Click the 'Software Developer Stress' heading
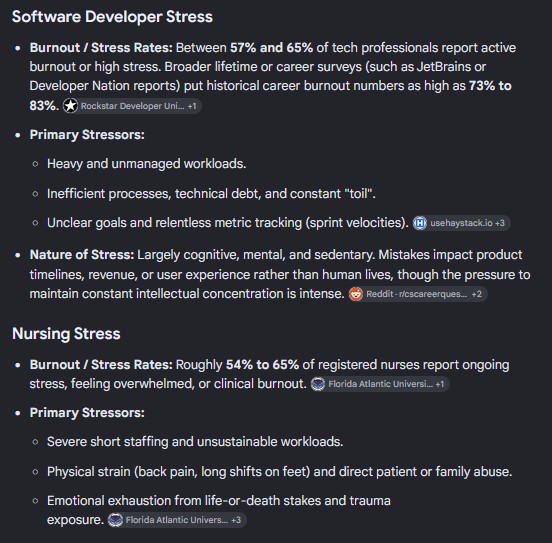552x543 pixels. pos(112,17)
